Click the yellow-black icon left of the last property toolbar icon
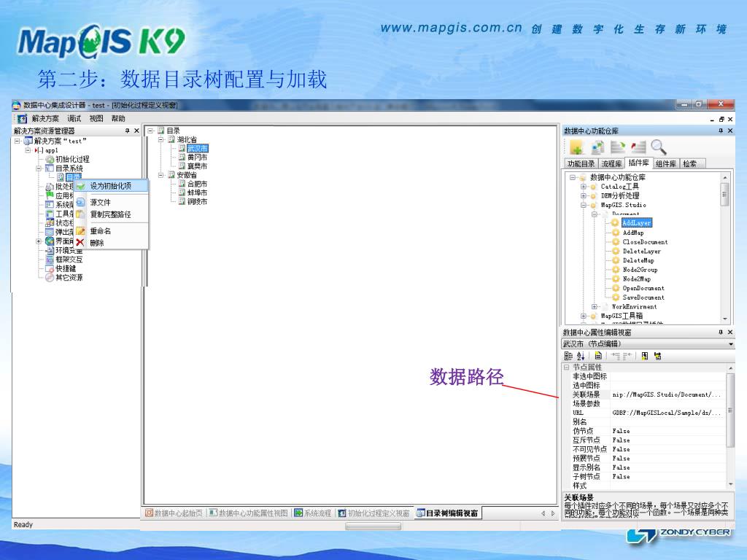The image size is (747, 560). click(x=645, y=356)
